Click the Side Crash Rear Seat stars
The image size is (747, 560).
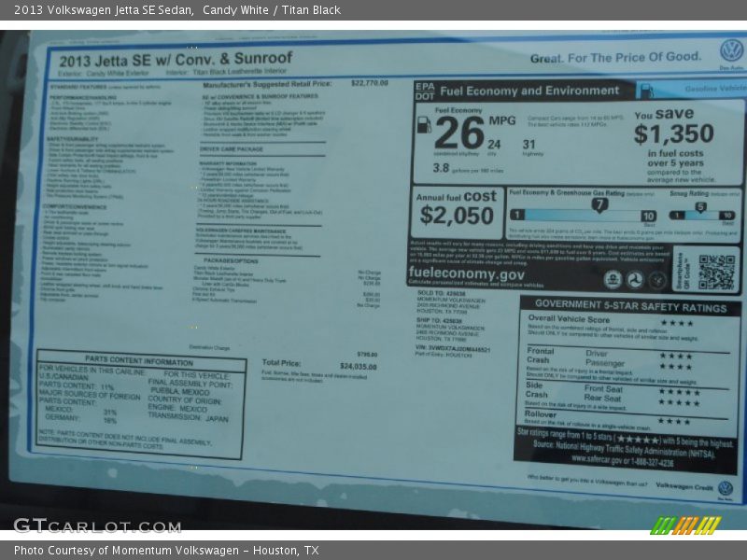pos(680,403)
